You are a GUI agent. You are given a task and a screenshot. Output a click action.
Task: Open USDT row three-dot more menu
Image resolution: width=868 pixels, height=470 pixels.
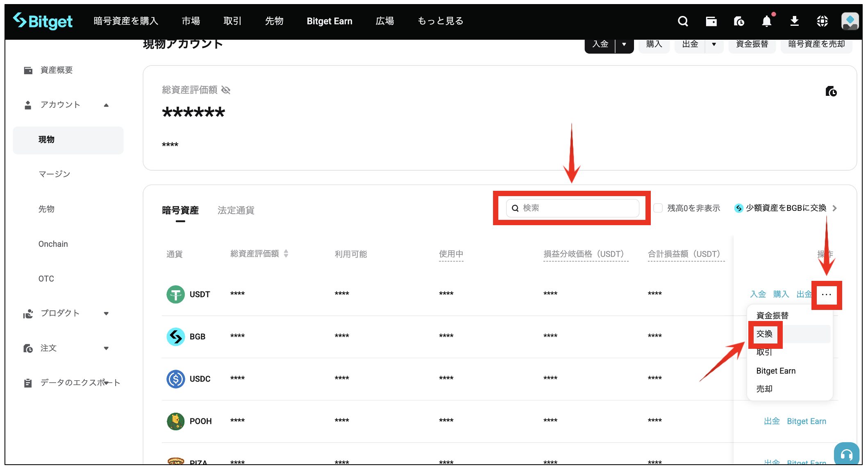[826, 295]
